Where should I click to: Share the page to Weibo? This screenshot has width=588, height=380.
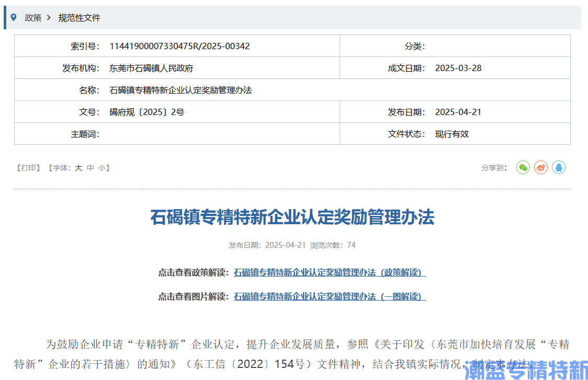(x=541, y=167)
